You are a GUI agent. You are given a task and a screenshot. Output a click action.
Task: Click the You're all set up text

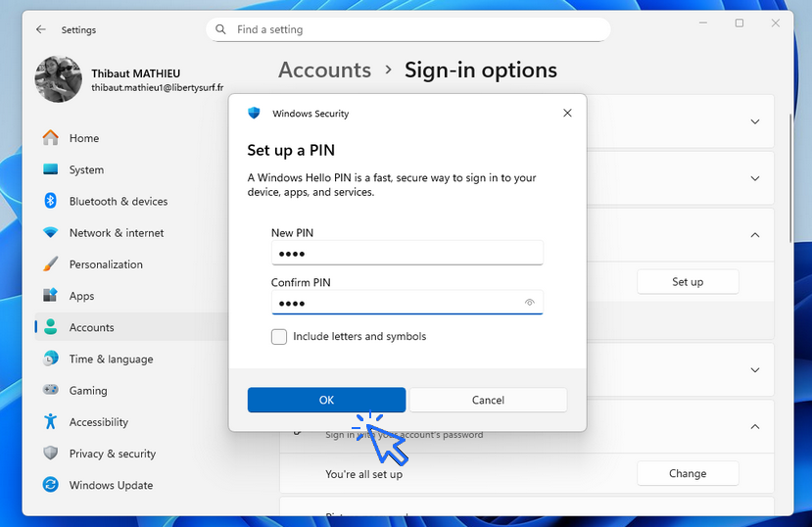point(363,474)
